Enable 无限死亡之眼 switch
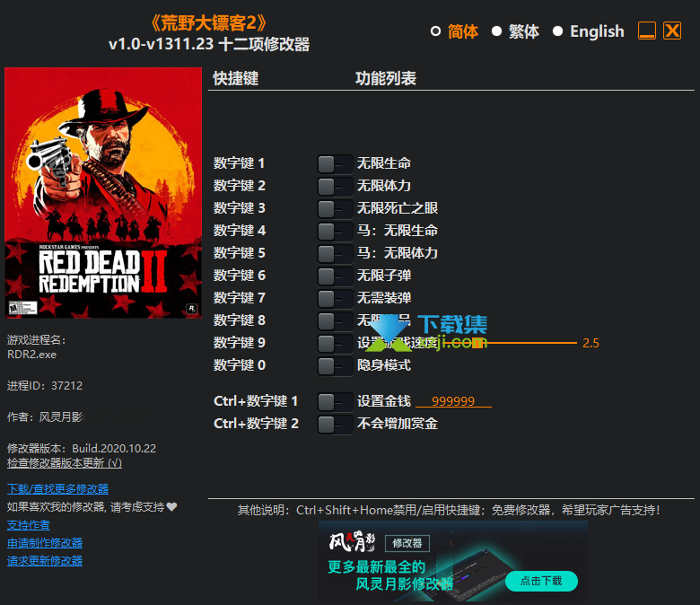Viewport: 700px width, 605px height. tap(335, 208)
